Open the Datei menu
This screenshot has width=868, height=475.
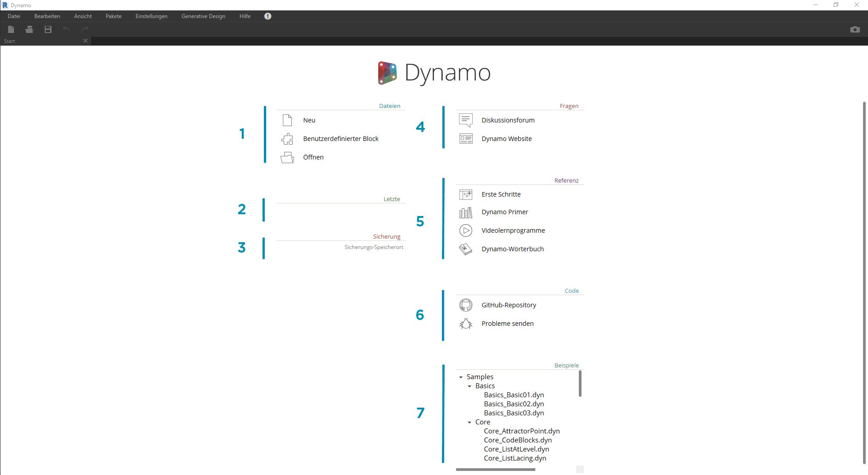point(14,16)
